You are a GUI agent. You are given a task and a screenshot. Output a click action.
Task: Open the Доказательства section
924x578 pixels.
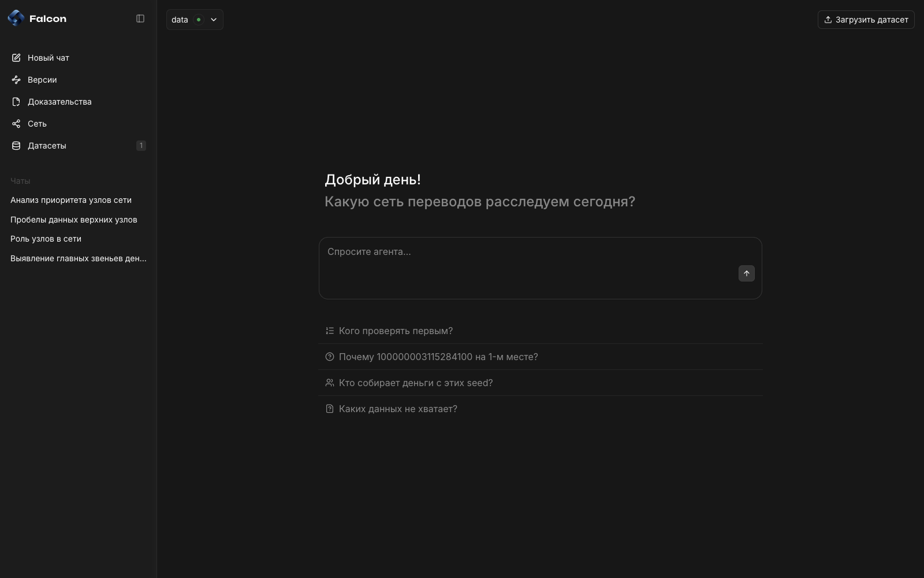[x=79, y=102]
